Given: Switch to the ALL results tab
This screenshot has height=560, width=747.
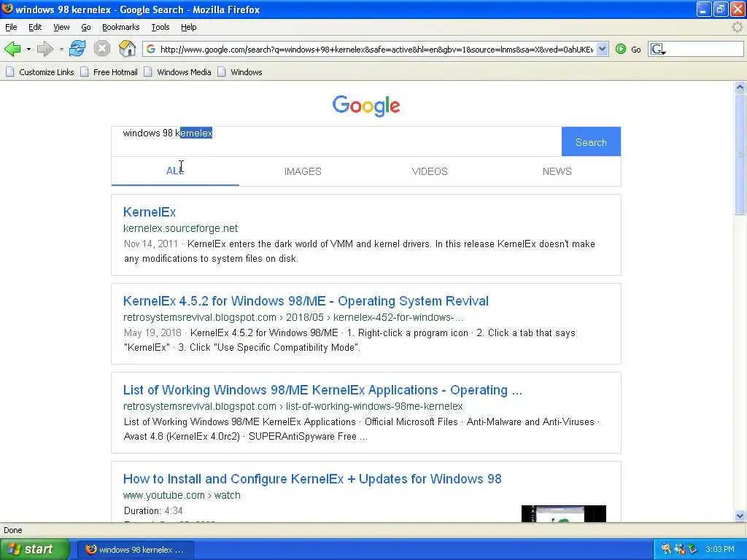Looking at the screenshot, I should [x=175, y=171].
